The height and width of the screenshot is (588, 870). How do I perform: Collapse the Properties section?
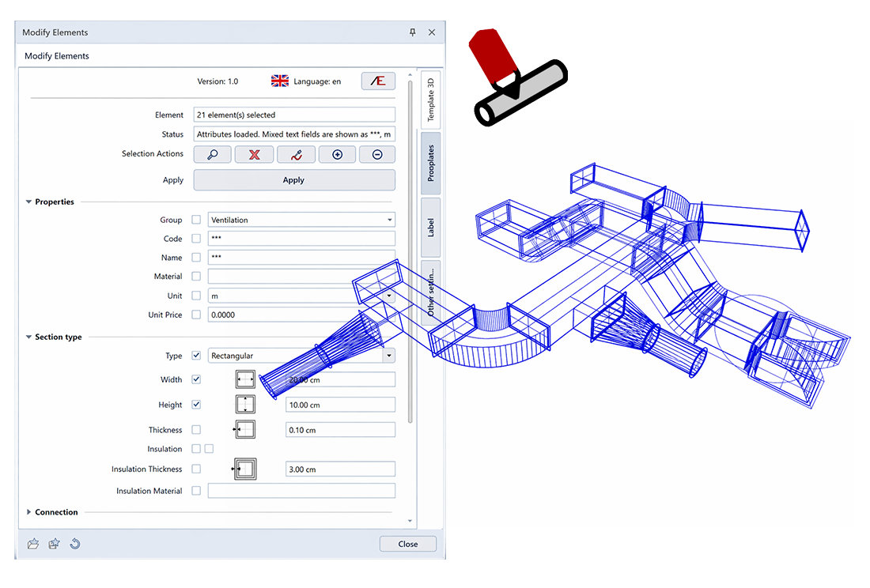coord(28,202)
